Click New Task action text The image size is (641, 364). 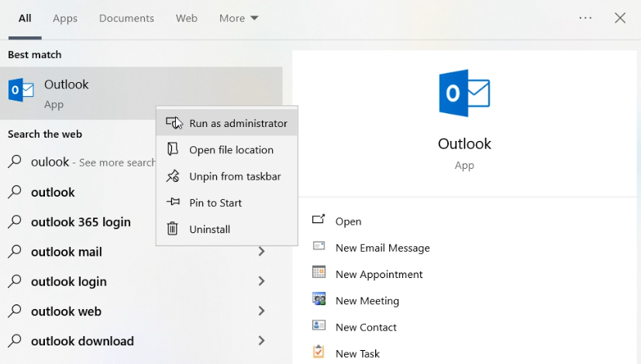tap(357, 354)
